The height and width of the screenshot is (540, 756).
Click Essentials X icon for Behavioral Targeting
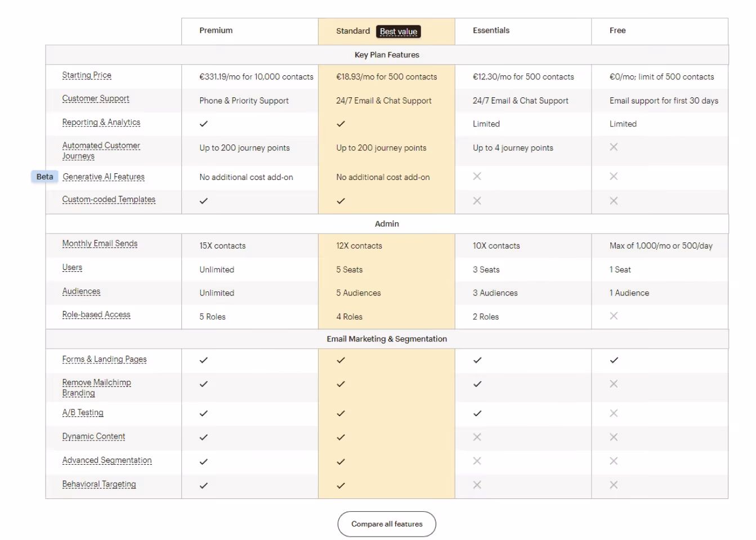[477, 485]
